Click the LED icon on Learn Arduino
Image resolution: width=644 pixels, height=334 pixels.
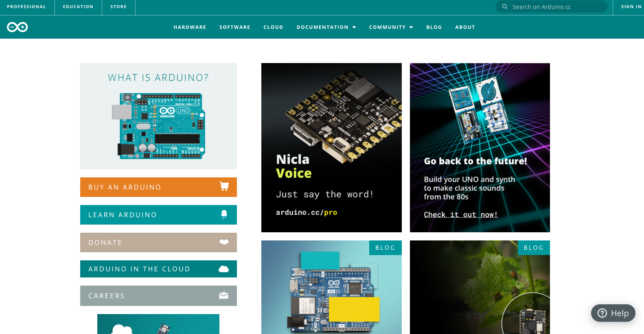pyautogui.click(x=224, y=214)
